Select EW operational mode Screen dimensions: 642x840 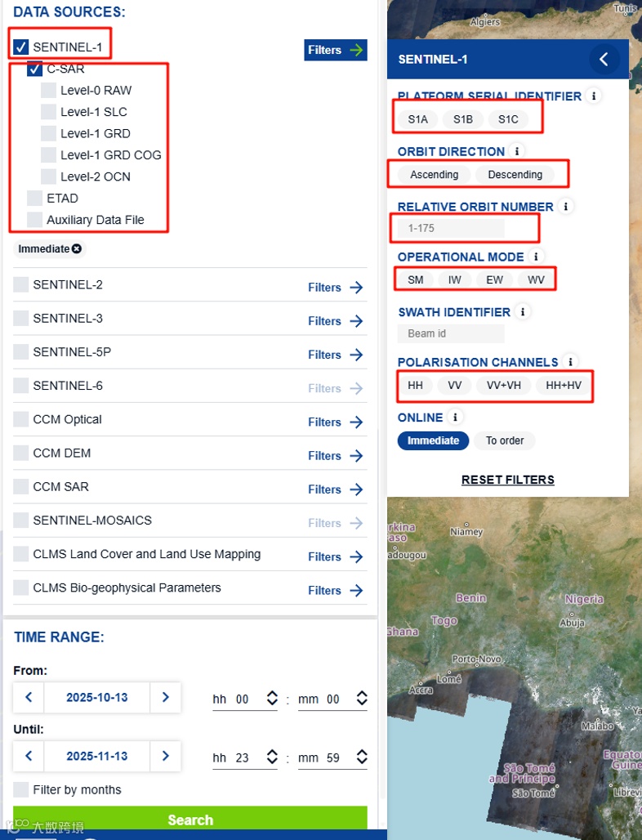point(494,279)
